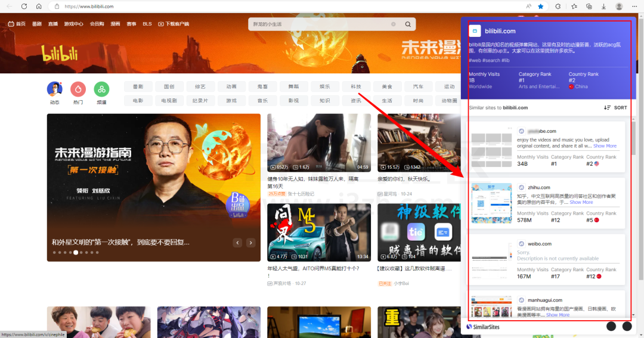
Task: Select the 音乐 category button
Action: [x=262, y=101]
